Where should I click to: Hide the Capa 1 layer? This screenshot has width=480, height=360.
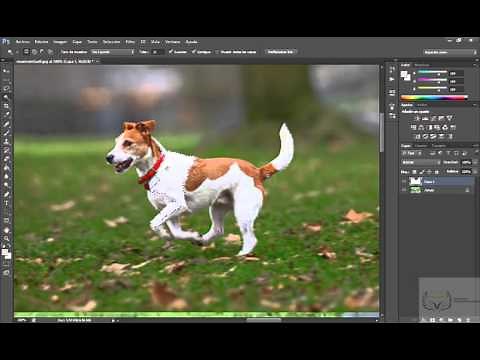point(404,181)
